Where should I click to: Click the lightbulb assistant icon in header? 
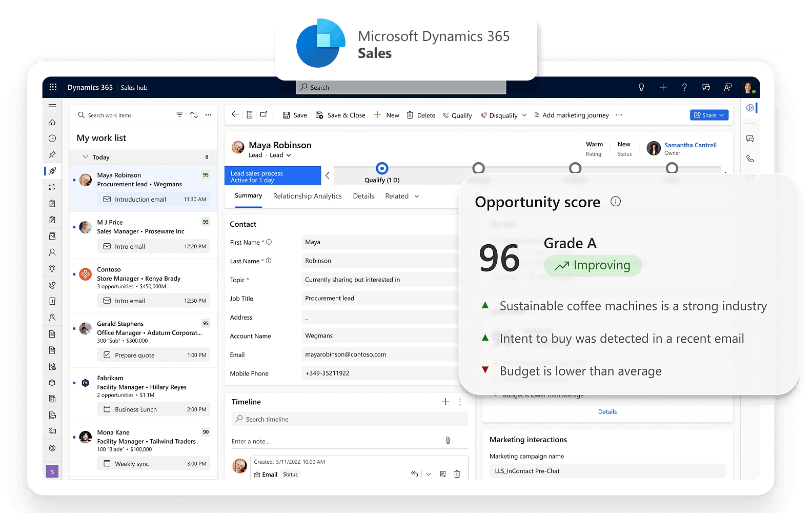coord(641,87)
